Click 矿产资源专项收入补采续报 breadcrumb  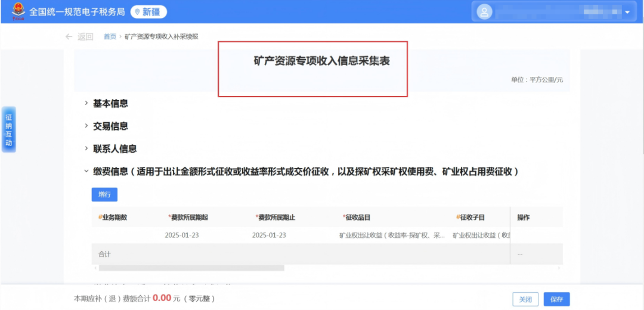pos(162,36)
